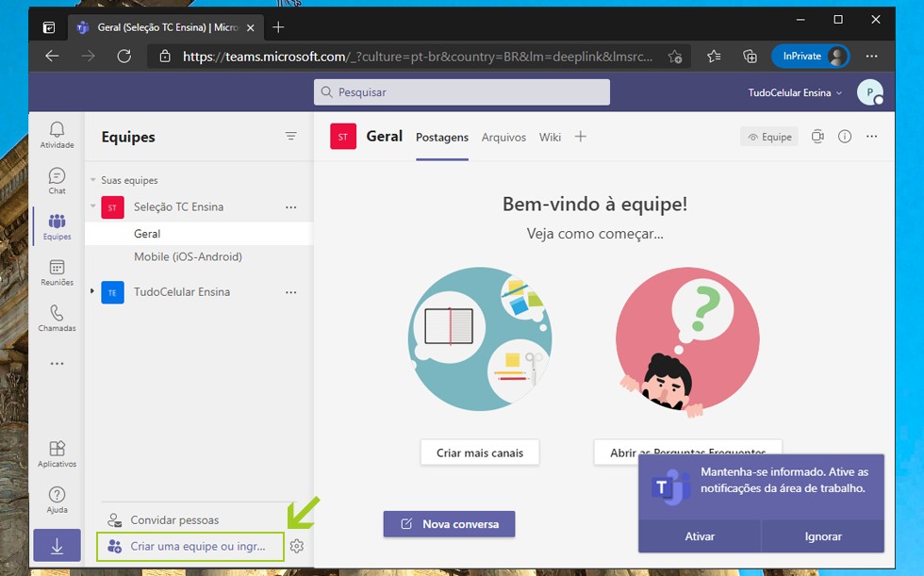The height and width of the screenshot is (576, 924).
Task: Switch to the Wiki tab
Action: (550, 137)
